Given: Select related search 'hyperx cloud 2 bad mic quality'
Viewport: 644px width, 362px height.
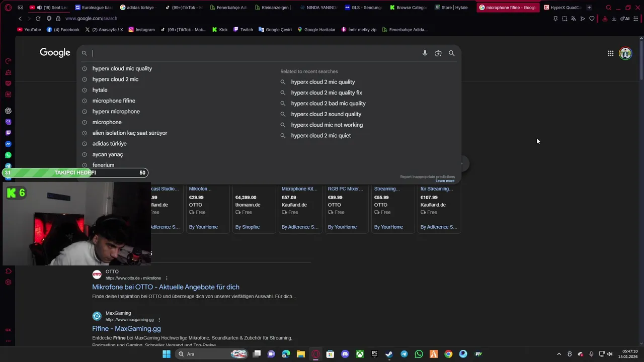Looking at the screenshot, I should tap(328, 104).
